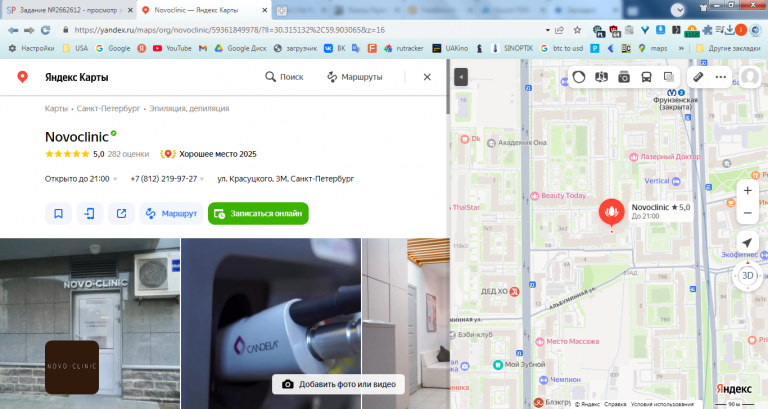Go to Санкт-Петербург breadcrumb
Image resolution: width=768 pixels, height=409 pixels.
point(108,108)
